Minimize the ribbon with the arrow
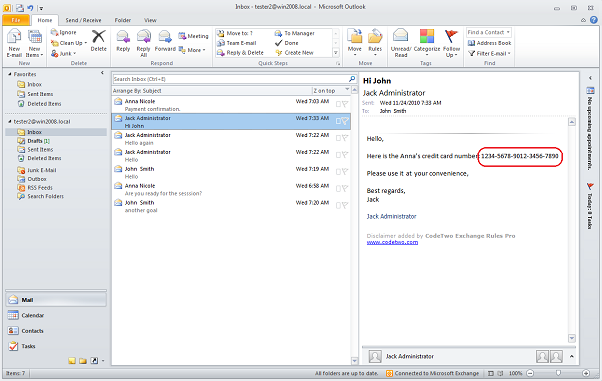Viewport: 602px width, 381px height. click(x=584, y=20)
